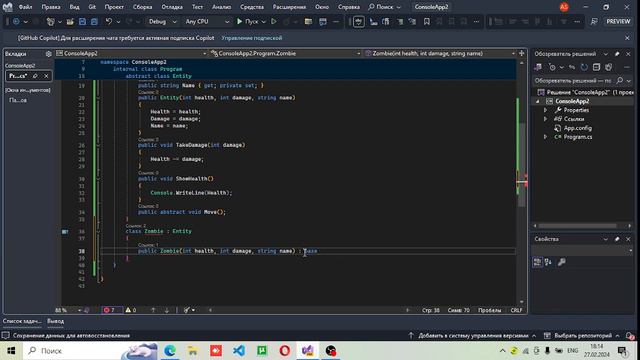Open the Сборка menu
The image size is (640, 360).
[x=142, y=7]
